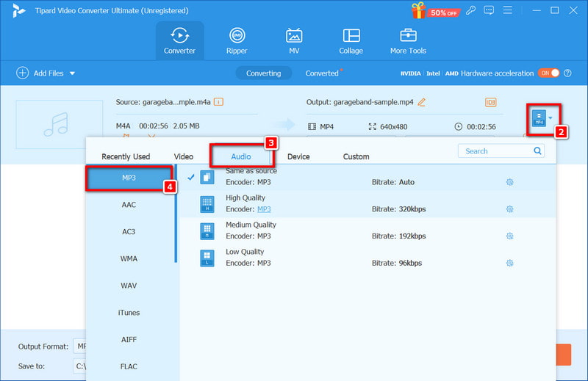
Task: Click the Add Files button
Action: coord(40,73)
